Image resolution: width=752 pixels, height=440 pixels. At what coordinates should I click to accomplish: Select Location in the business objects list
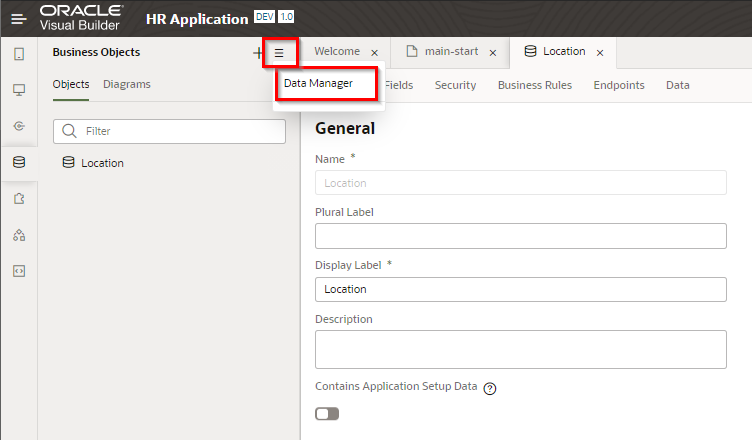[x=102, y=163]
